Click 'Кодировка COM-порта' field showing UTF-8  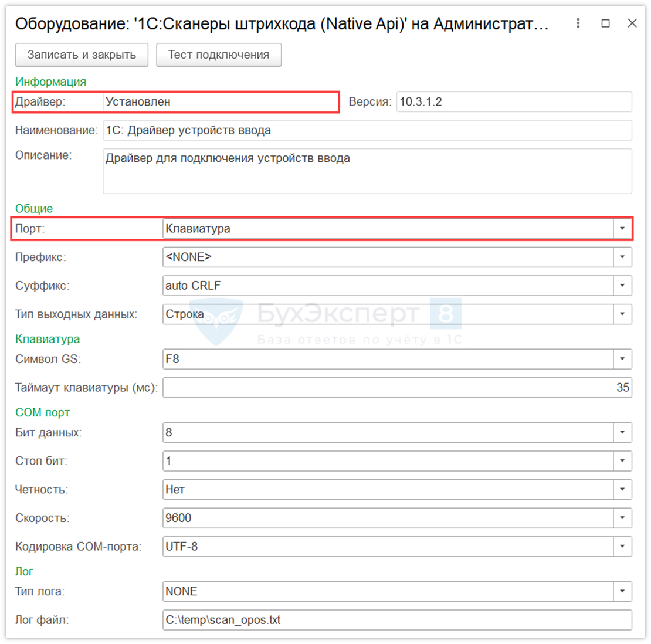coord(388,547)
